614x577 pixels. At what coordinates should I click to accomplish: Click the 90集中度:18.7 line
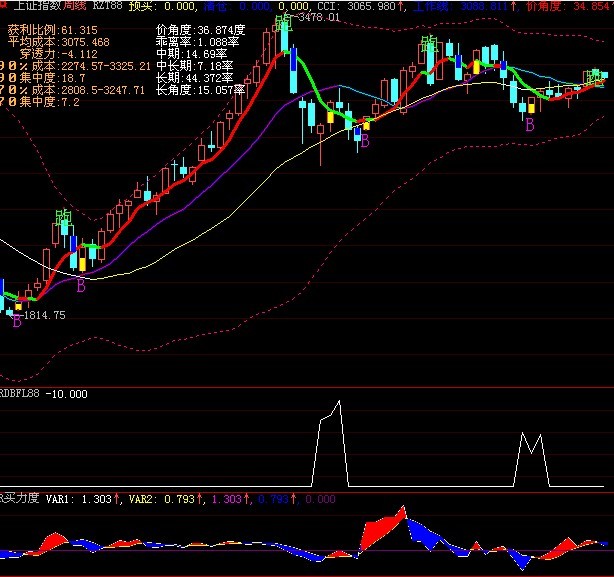42,78
